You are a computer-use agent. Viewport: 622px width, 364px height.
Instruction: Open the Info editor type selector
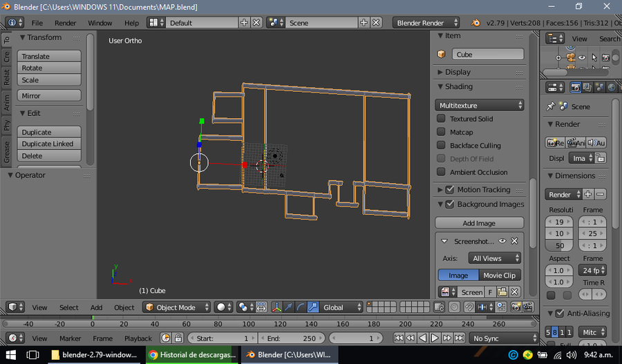coord(15,23)
